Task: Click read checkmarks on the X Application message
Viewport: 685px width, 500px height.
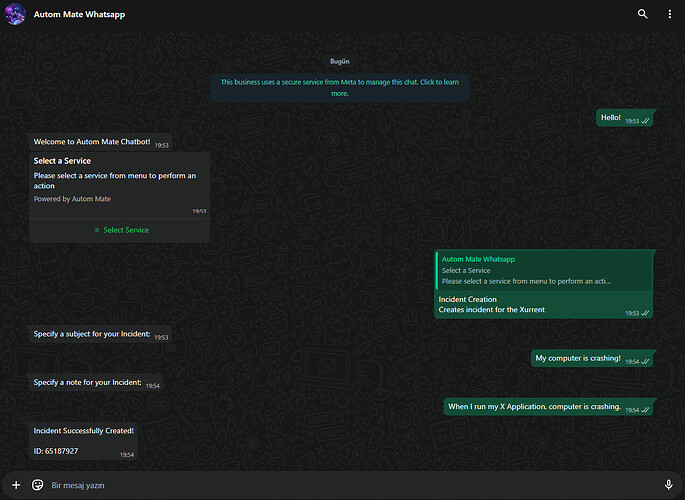Action: coord(645,410)
